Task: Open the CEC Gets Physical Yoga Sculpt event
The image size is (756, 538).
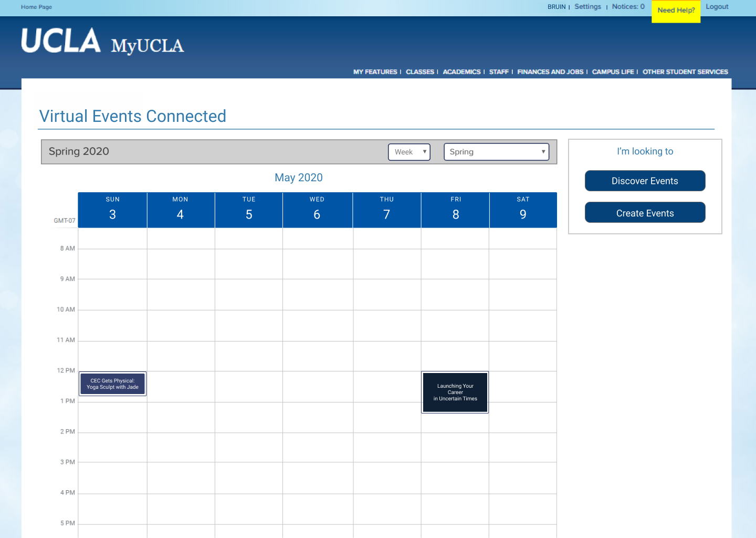Action: (113, 384)
